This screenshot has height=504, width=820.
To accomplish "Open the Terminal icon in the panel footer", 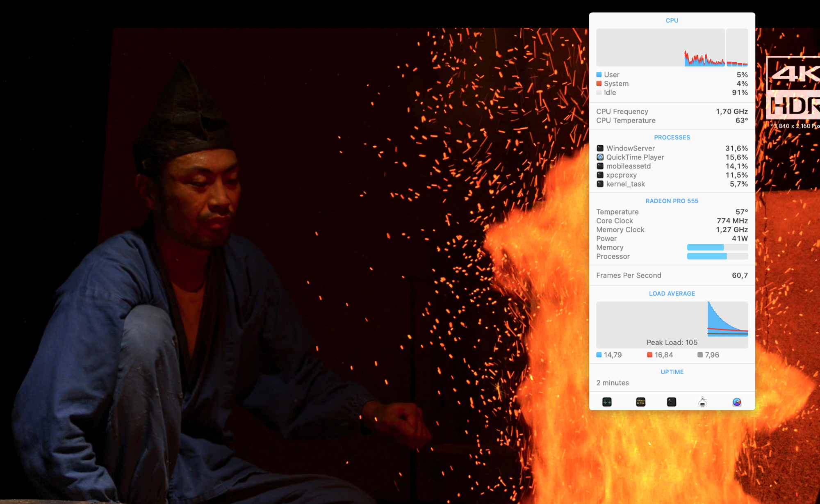I will pyautogui.click(x=671, y=402).
